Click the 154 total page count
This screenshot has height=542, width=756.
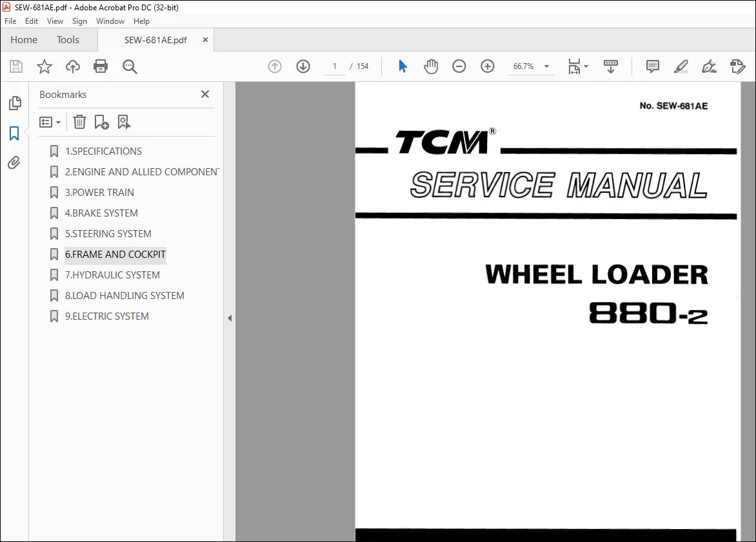point(363,66)
